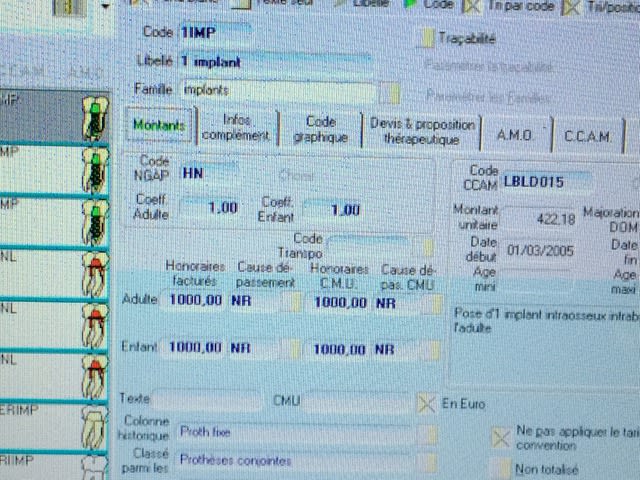640x480 pixels.
Task: Toggle Ne pas appliquer le tarif convention
Action: pyautogui.click(x=502, y=437)
